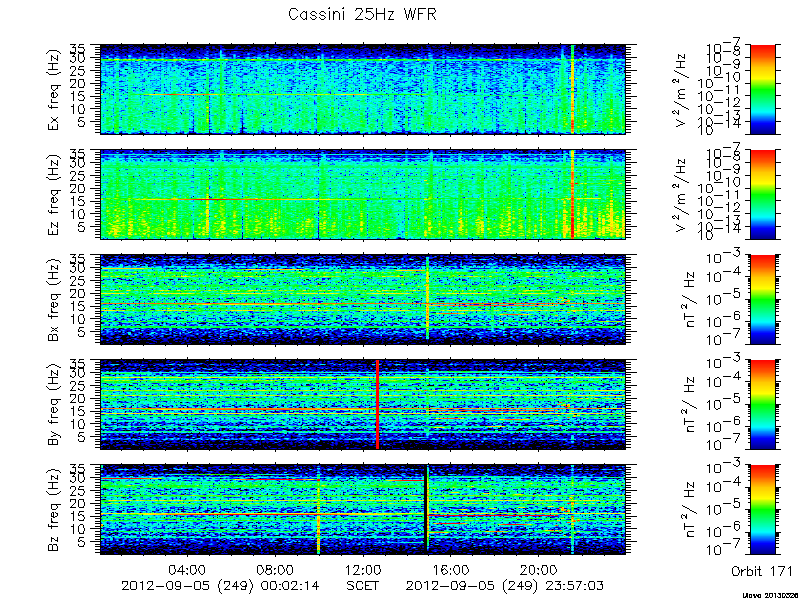Click the '04:00' time axis label

[x=188, y=568]
